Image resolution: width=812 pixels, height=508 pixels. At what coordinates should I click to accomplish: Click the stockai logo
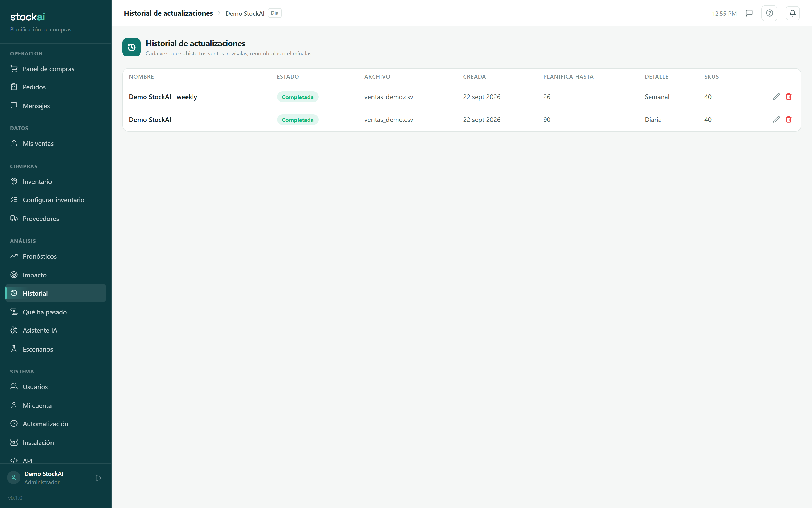pos(27,17)
